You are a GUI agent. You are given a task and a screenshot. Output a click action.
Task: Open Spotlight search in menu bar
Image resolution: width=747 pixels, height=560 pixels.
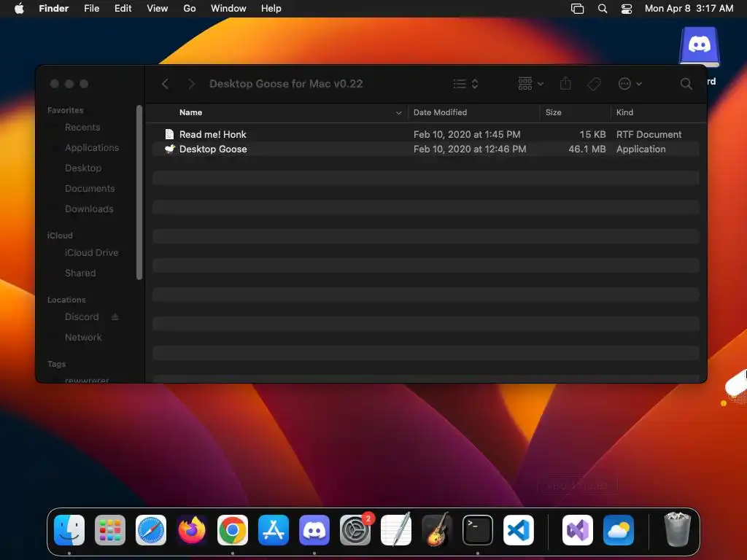pos(603,9)
